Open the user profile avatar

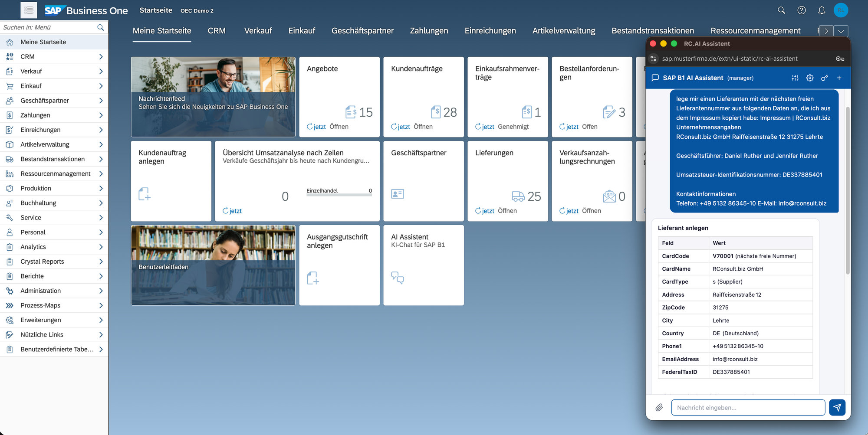[841, 10]
